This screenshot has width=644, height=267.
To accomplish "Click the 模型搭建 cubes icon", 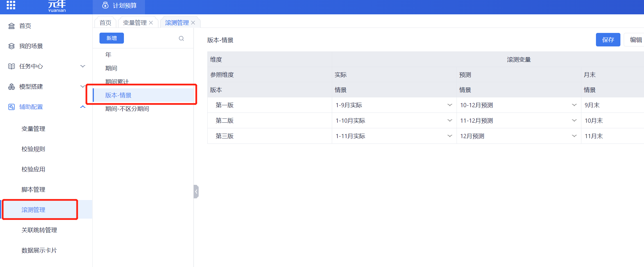I will tap(12, 87).
